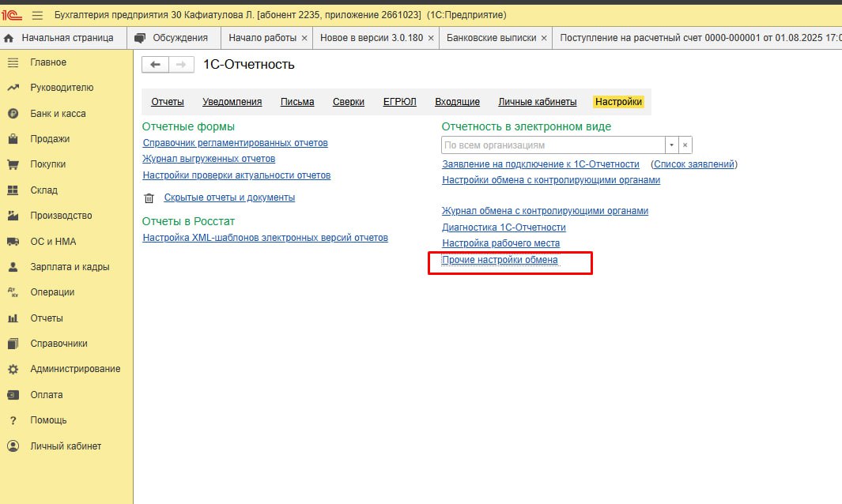This screenshot has height=504, width=842.
Task: Open Настройка XML-шаблонов электронных версий отчетов
Action: 266,238
